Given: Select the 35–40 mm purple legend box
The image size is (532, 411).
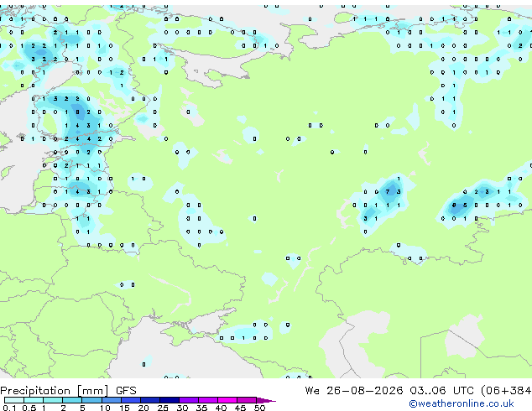Looking at the screenshot, I should coord(207,400).
